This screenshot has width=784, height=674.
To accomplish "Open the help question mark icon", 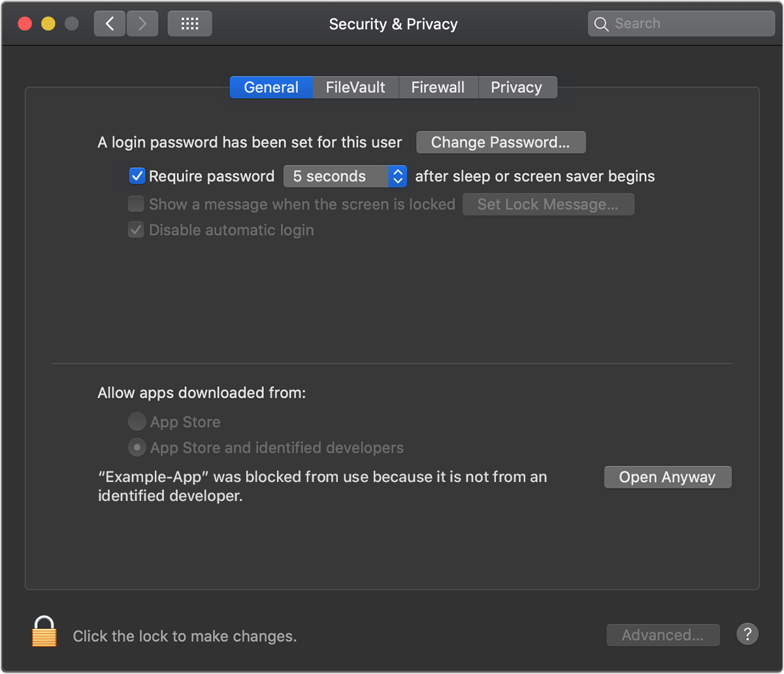I will (747, 634).
